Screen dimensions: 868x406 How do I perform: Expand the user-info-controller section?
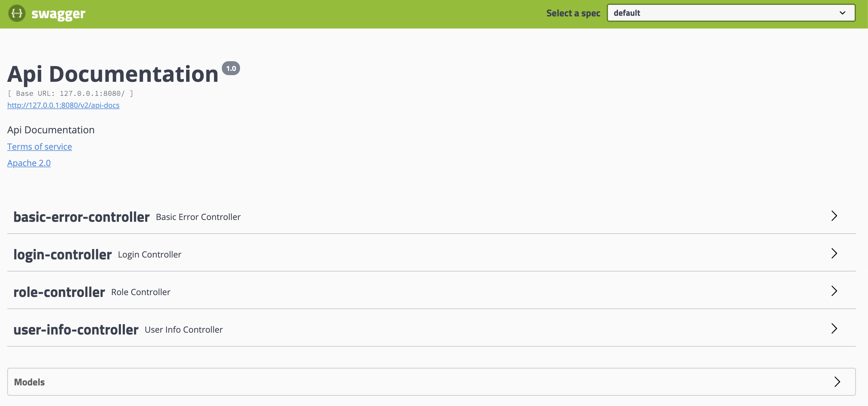pos(76,330)
